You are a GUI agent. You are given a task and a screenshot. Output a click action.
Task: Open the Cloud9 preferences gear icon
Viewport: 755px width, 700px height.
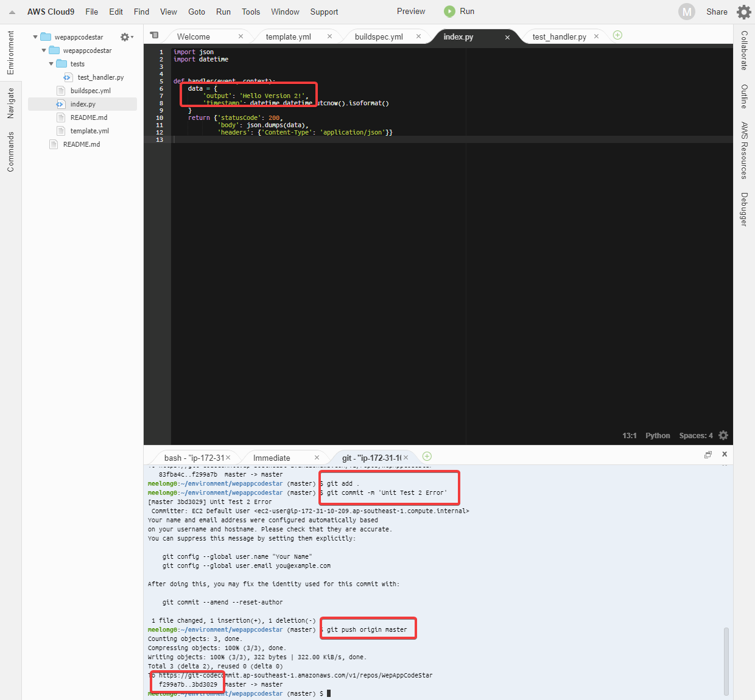click(743, 12)
